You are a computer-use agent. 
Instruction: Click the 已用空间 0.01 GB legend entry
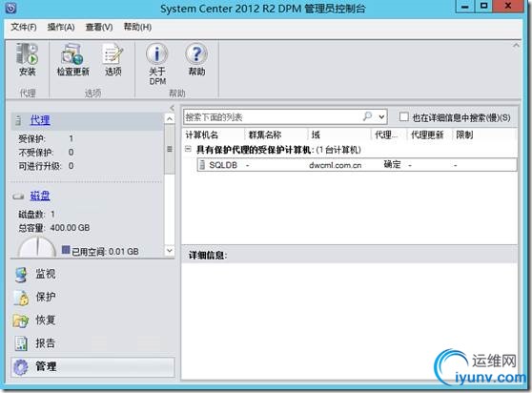click(x=100, y=252)
